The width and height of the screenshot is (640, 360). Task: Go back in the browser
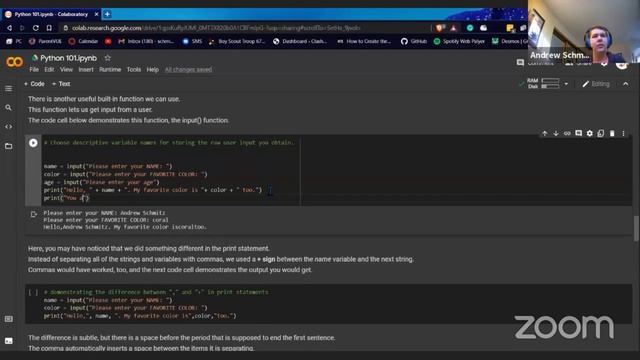point(9,28)
